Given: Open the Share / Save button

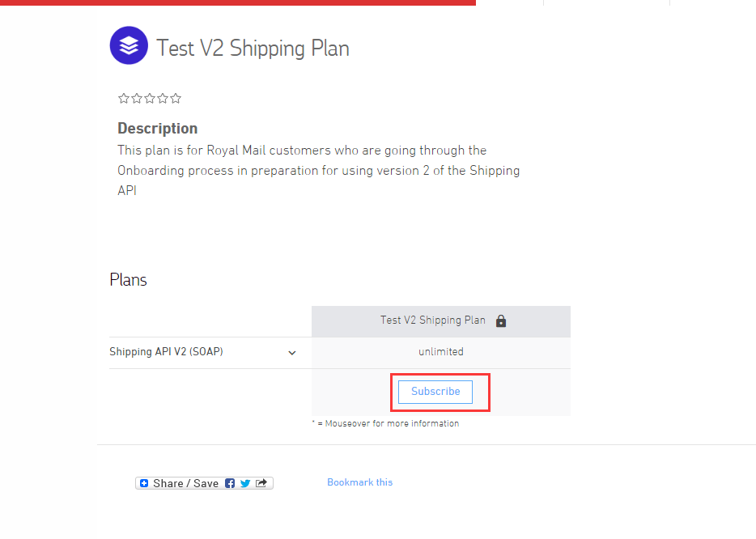Looking at the screenshot, I should click(x=205, y=483).
